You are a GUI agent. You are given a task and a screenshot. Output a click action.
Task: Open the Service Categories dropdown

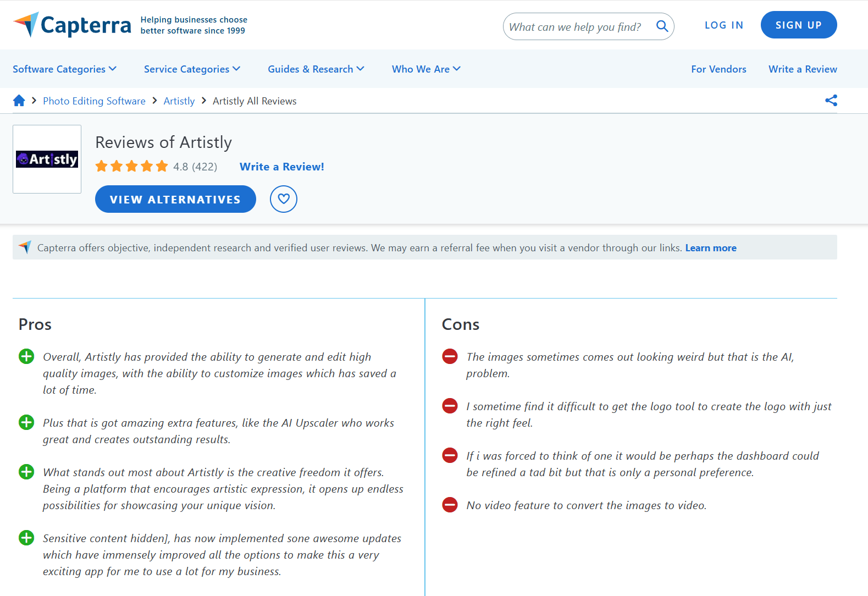[x=192, y=69]
